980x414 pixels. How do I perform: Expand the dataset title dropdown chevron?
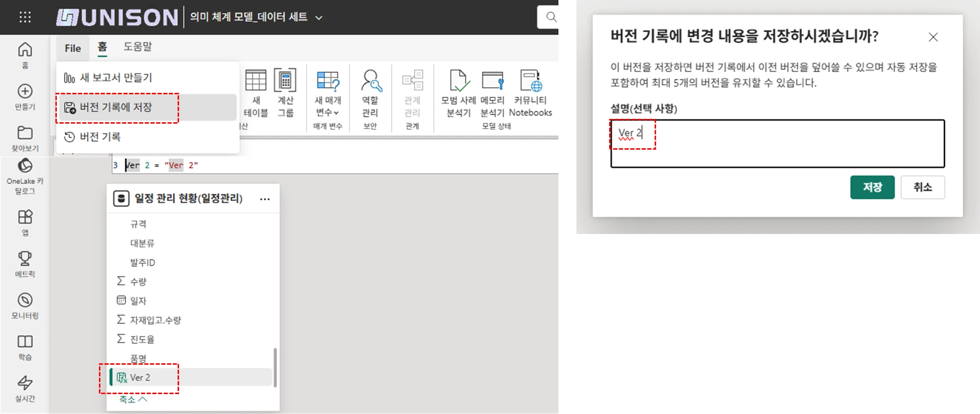point(319,18)
